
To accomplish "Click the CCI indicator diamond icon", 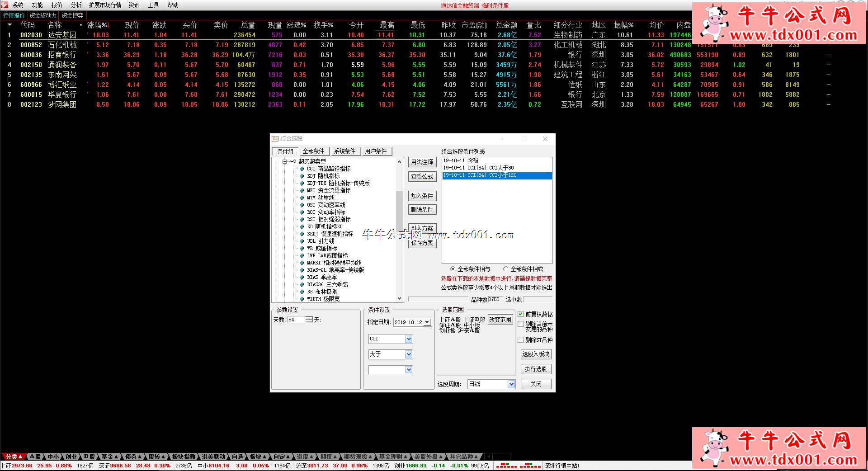I will coord(302,169).
